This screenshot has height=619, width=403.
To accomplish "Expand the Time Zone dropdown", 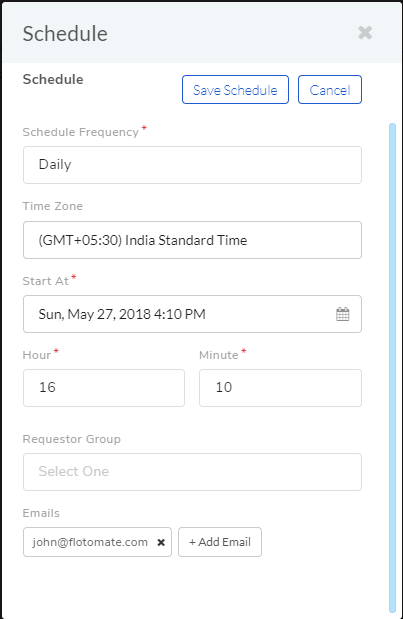I will [192, 240].
